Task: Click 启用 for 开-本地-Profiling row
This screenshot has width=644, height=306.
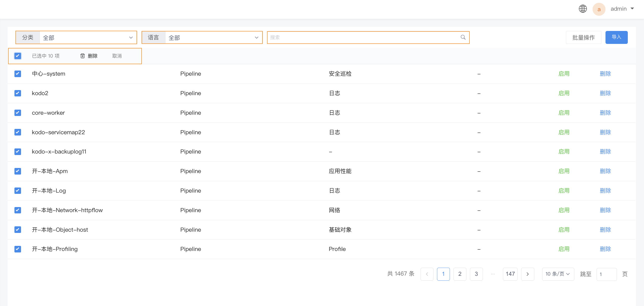Action: coord(564,249)
